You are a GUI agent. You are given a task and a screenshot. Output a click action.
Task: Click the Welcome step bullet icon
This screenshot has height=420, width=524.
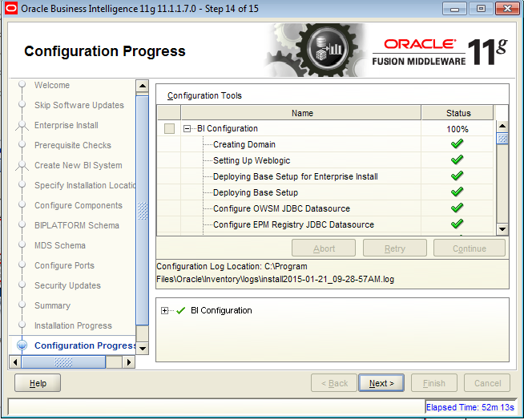[22, 84]
